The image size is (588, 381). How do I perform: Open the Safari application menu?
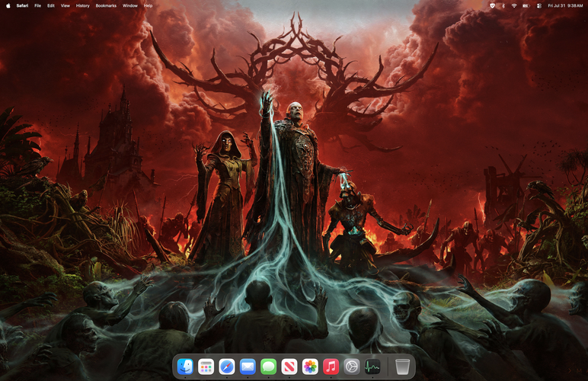(22, 5)
